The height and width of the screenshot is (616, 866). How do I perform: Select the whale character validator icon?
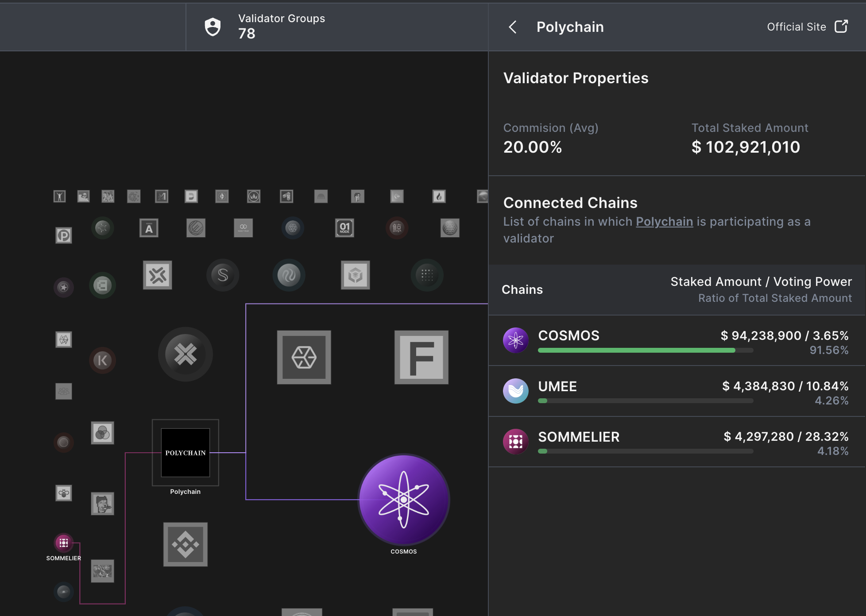point(397,228)
